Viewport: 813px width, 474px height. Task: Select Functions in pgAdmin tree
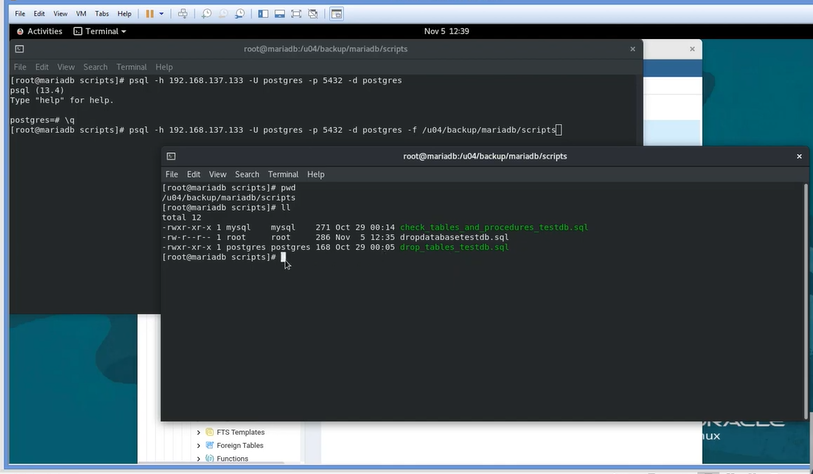[x=232, y=458]
